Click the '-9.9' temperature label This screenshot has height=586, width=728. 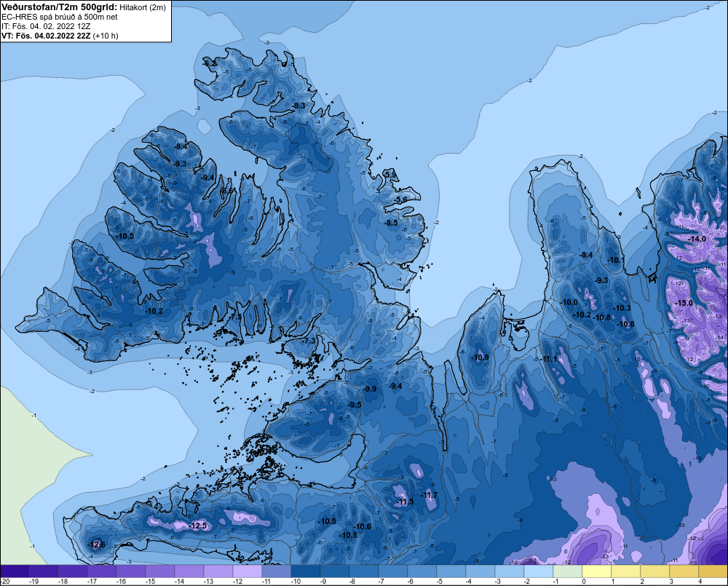[x=370, y=389]
